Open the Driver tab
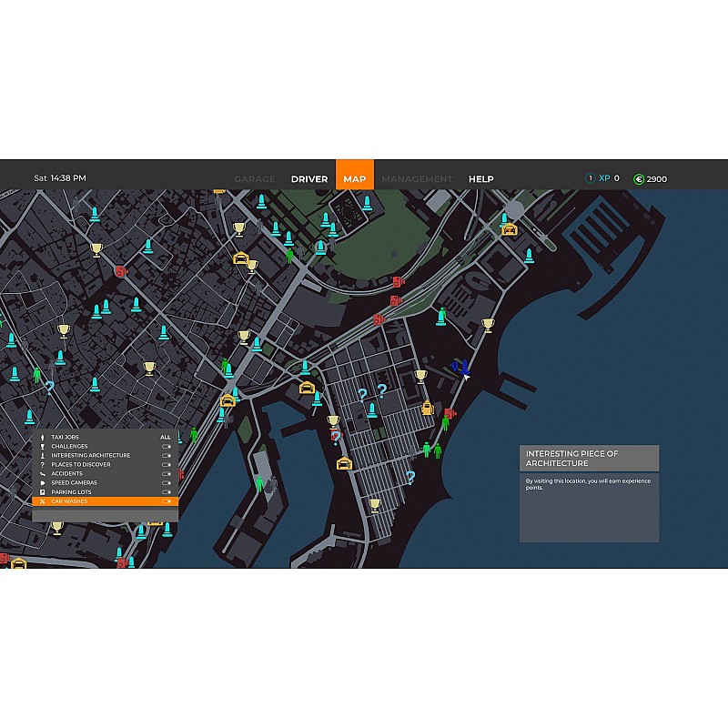This screenshot has height=728, width=728. (309, 179)
